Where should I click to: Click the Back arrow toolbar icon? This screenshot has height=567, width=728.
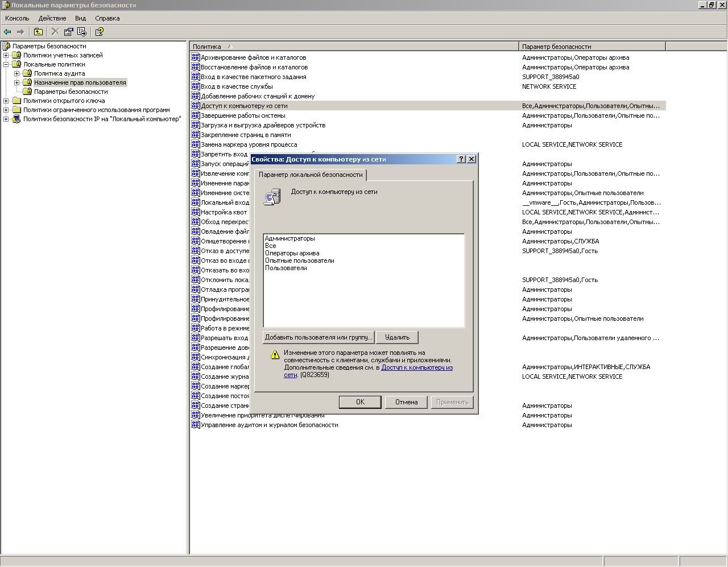7,32
